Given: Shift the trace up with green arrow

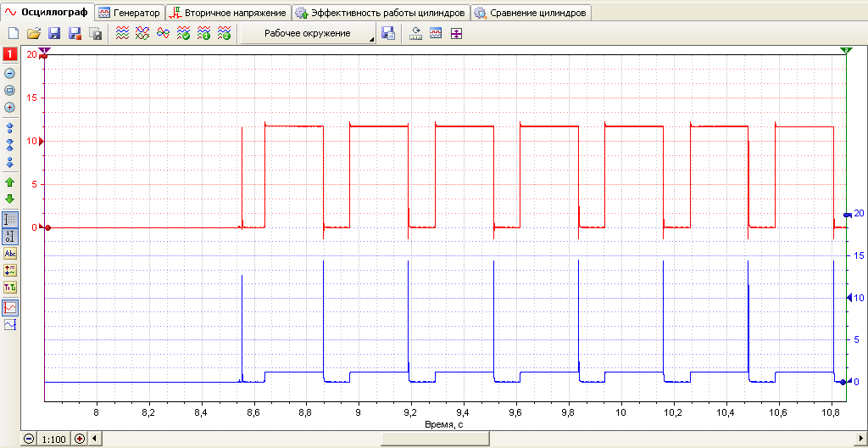Looking at the screenshot, I should pyautogui.click(x=9, y=182).
